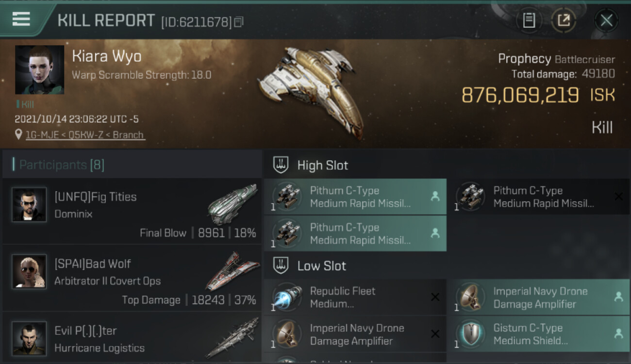The image size is (631, 364).
Task: Select the dropped Imperial Navy Drone Damage Amplifier
Action: tap(538, 297)
